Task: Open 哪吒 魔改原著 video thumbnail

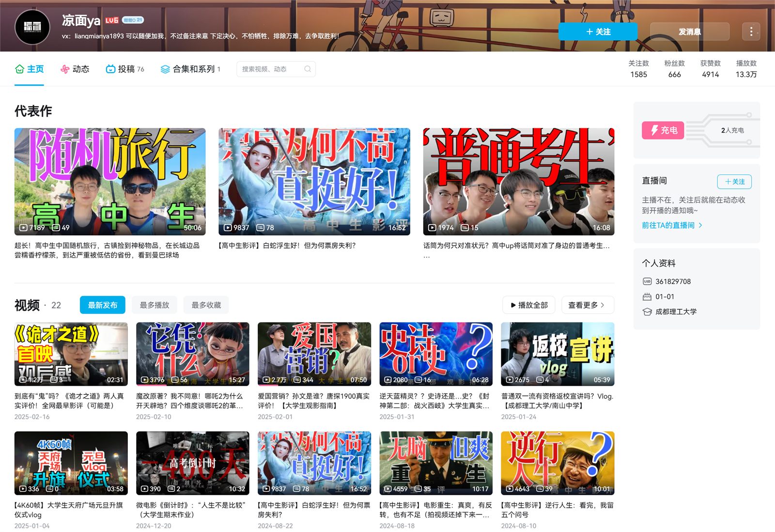Action: point(193,354)
